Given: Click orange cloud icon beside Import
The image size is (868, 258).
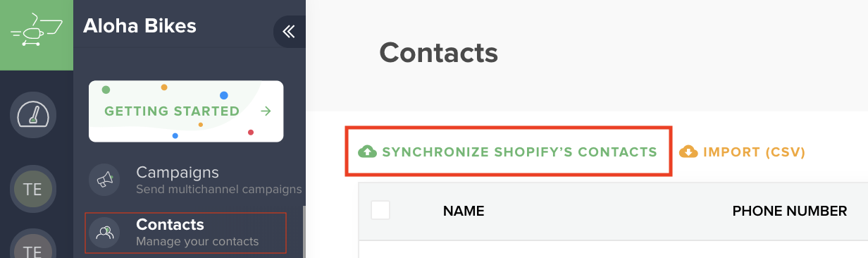Looking at the screenshot, I should point(688,152).
